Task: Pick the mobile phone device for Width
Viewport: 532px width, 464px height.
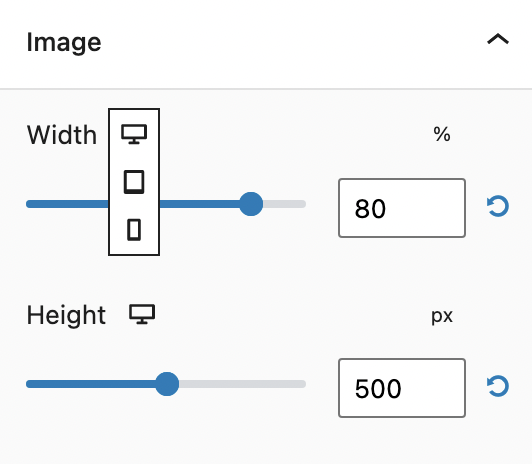Action: click(134, 230)
